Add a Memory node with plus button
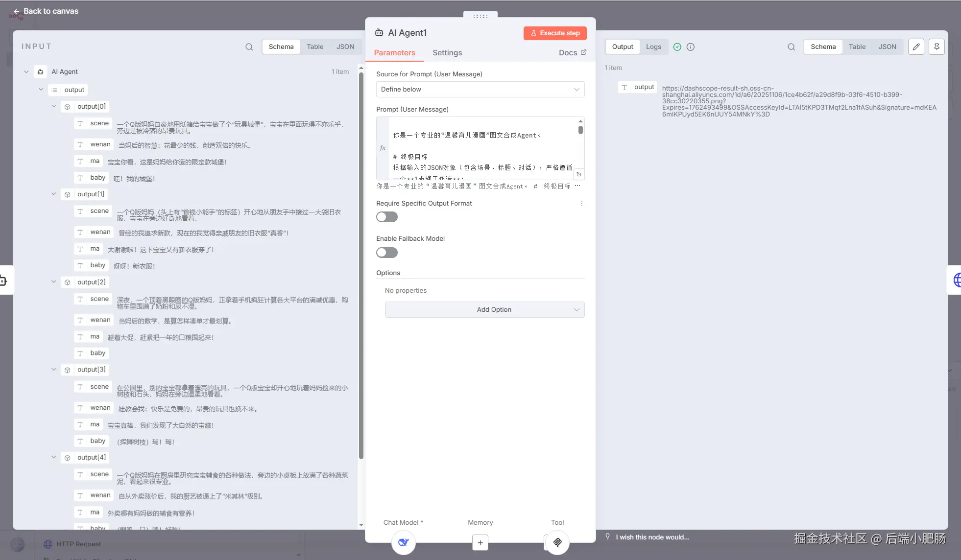The width and height of the screenshot is (961, 560). 480,542
